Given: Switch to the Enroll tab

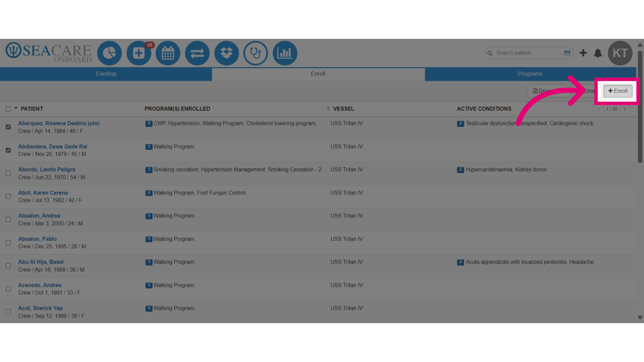Looking at the screenshot, I should click(318, 74).
